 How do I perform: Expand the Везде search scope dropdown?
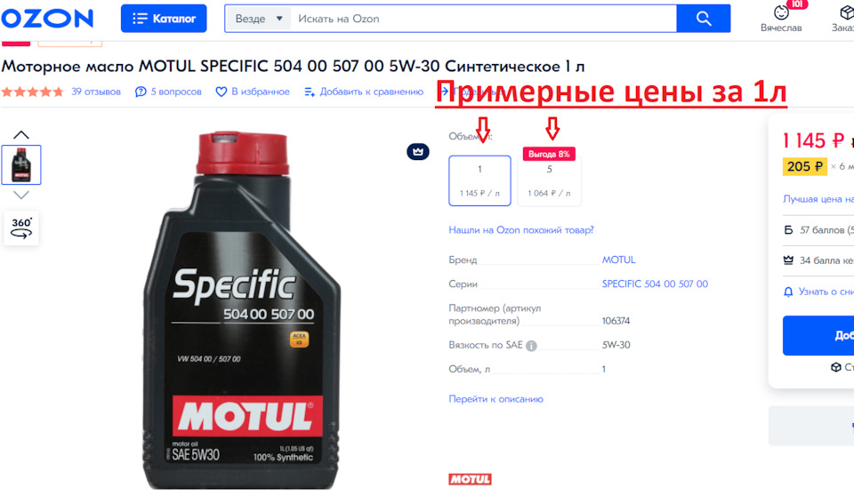point(258,19)
